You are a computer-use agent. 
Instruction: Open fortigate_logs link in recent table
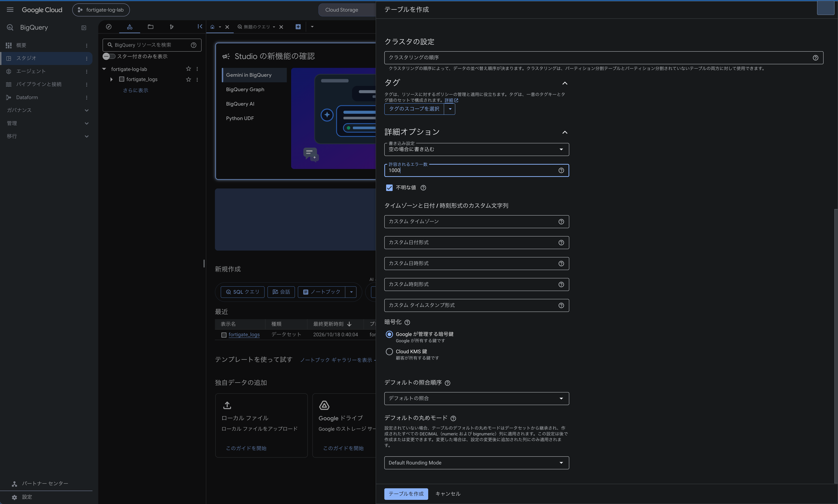(244, 334)
